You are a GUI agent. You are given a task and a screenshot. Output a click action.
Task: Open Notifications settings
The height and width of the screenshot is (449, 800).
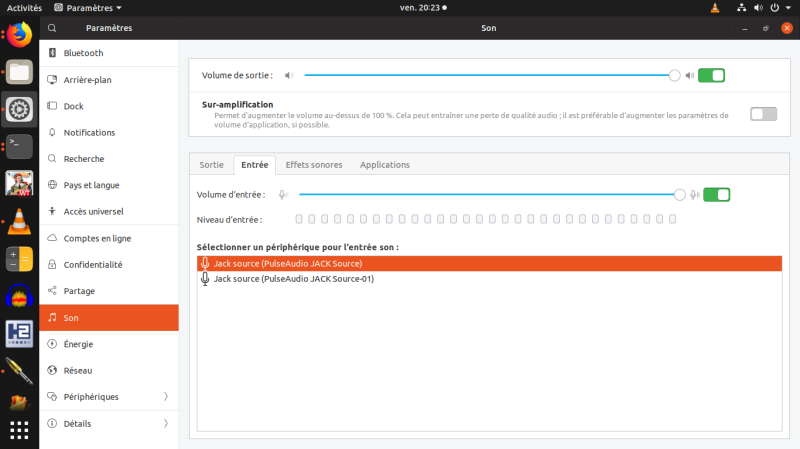pos(109,133)
